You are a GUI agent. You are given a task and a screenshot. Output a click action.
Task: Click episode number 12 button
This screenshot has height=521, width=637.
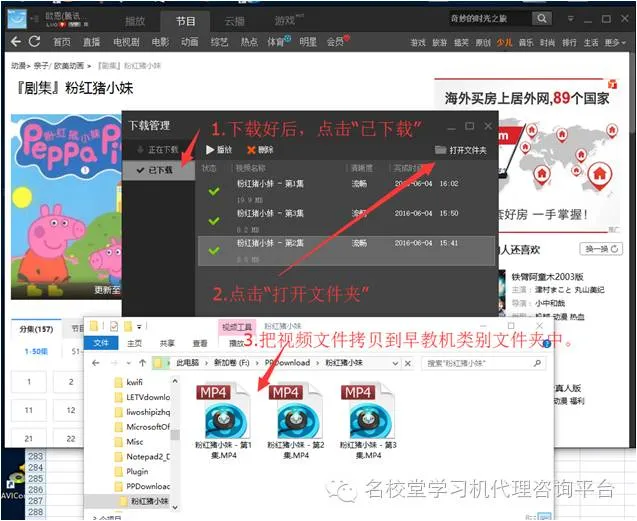(71, 410)
